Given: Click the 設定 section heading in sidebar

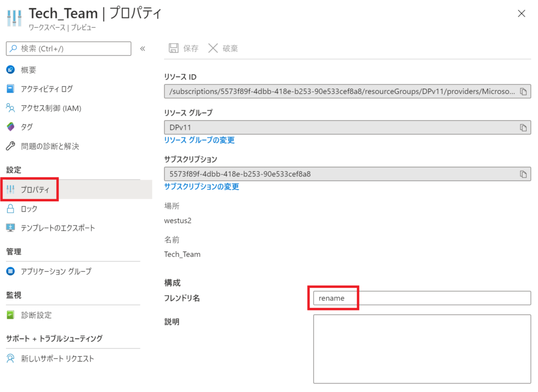Looking at the screenshot, I should tap(14, 170).
